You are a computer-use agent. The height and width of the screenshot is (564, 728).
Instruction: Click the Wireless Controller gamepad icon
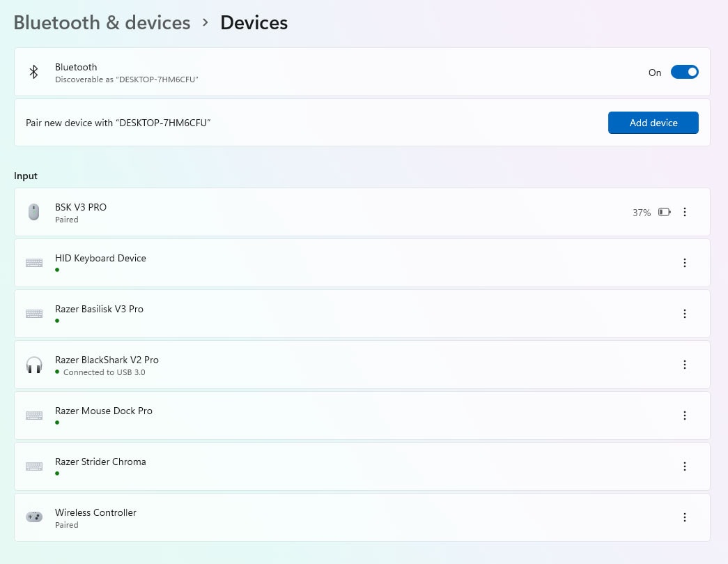[x=33, y=517]
